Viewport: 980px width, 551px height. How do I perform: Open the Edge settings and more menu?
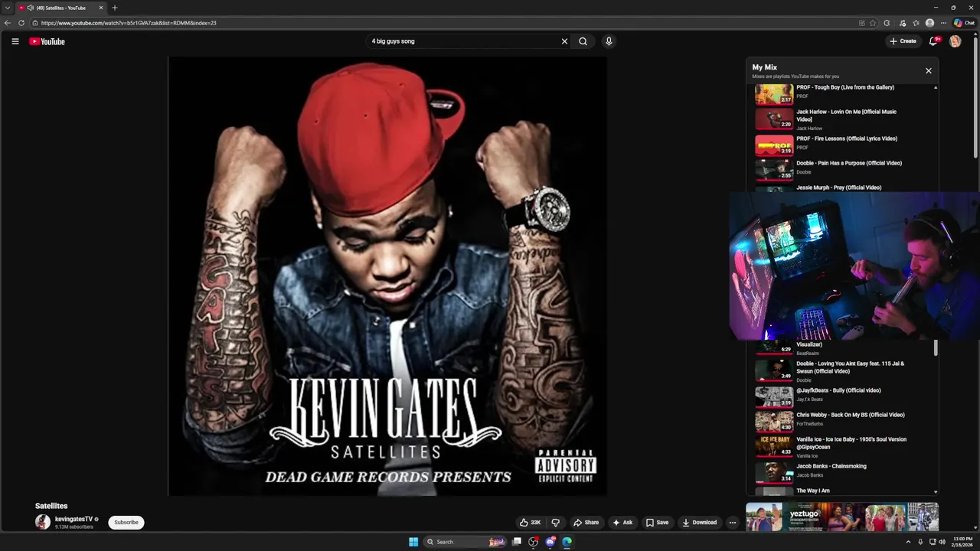tap(943, 23)
